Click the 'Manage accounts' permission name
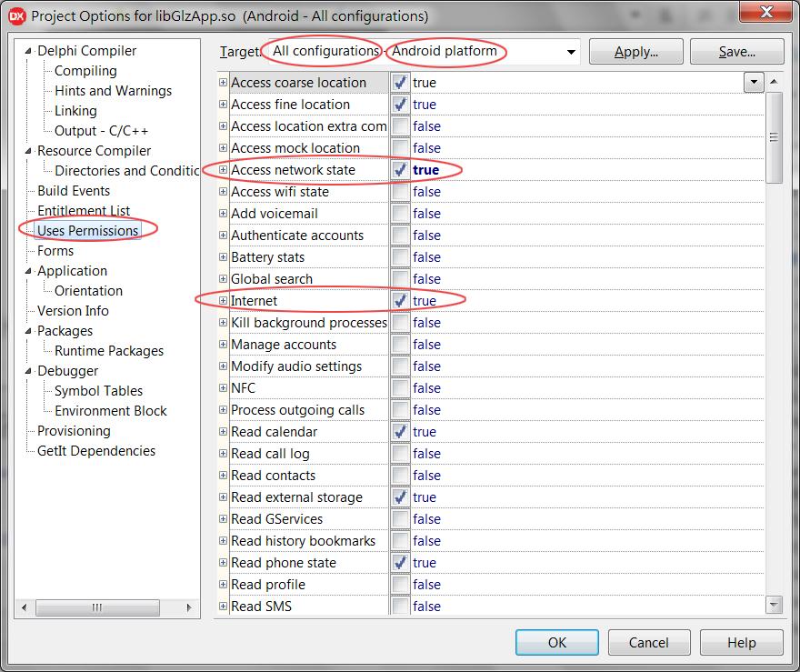This screenshot has height=672, width=800. click(284, 345)
